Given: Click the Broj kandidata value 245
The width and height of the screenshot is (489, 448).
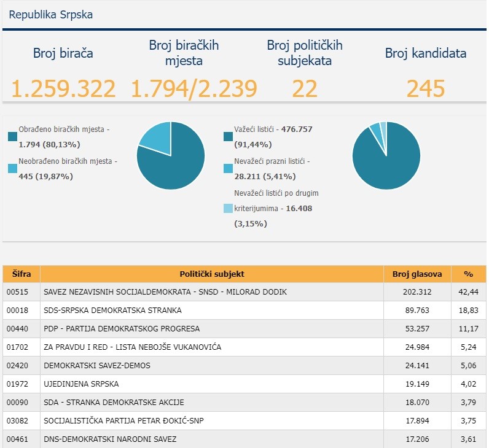Looking at the screenshot, I should click(x=425, y=89).
